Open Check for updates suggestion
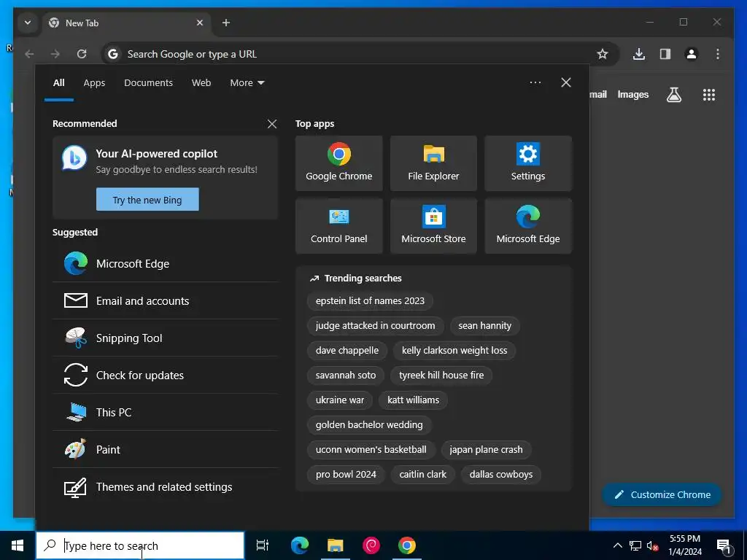Screen dimensions: 747x560 166,376
